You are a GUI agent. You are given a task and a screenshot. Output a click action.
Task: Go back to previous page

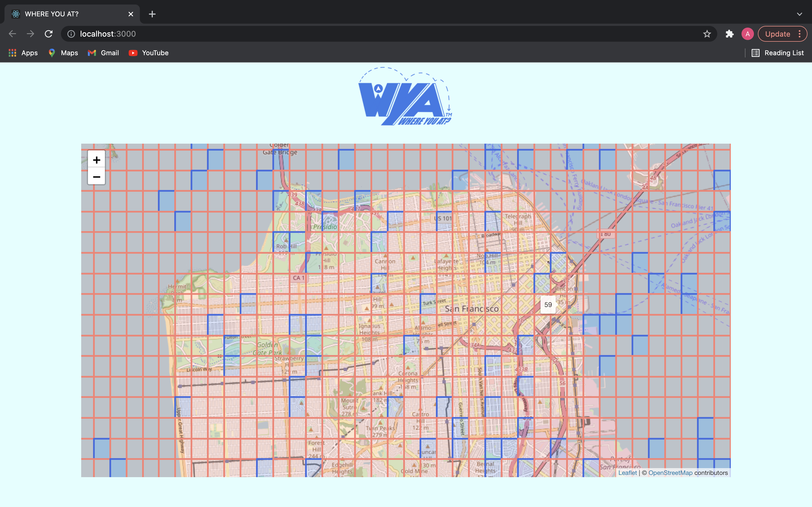click(12, 34)
